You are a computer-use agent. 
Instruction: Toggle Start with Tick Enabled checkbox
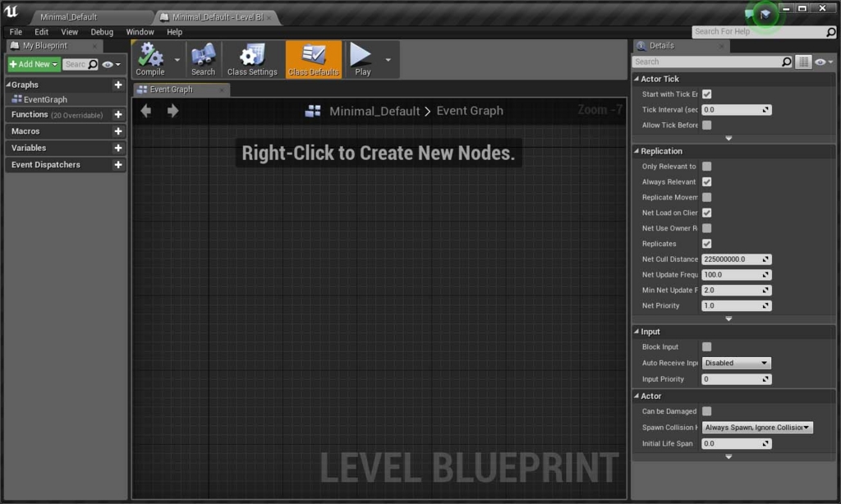click(x=707, y=94)
